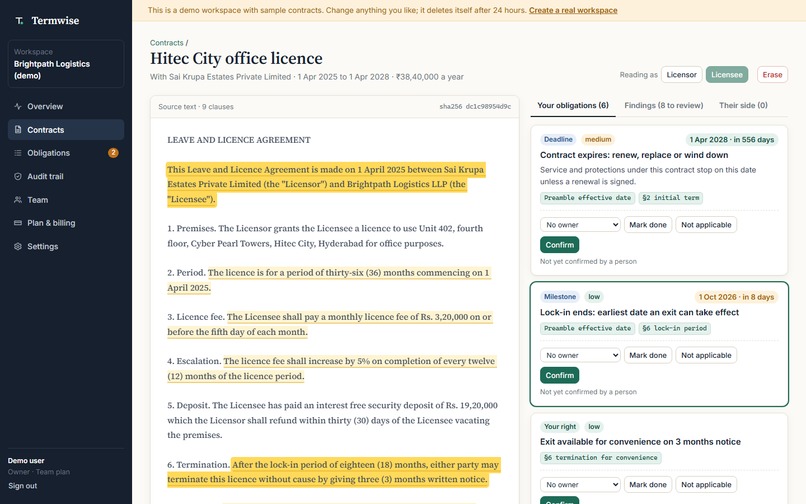
Task: Click the §6 termination for convenience tag
Action: tap(600, 458)
